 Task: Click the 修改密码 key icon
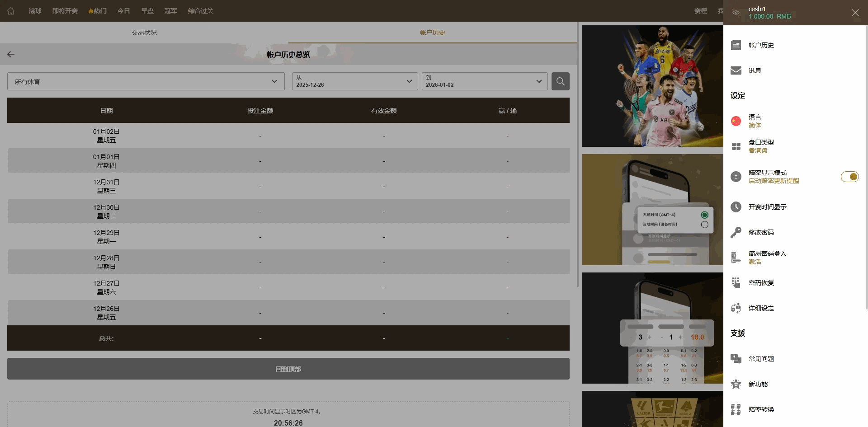coord(736,232)
